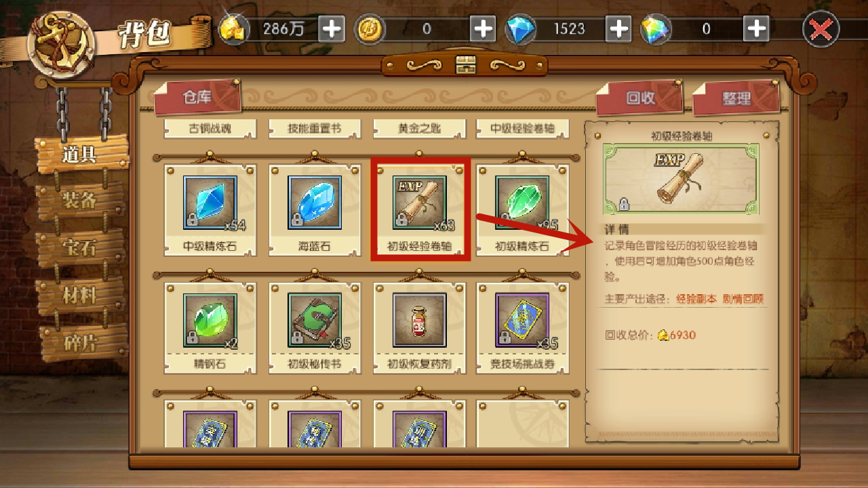Select the 初级精炼石 green crystal item
868x488 pixels.
point(522,209)
